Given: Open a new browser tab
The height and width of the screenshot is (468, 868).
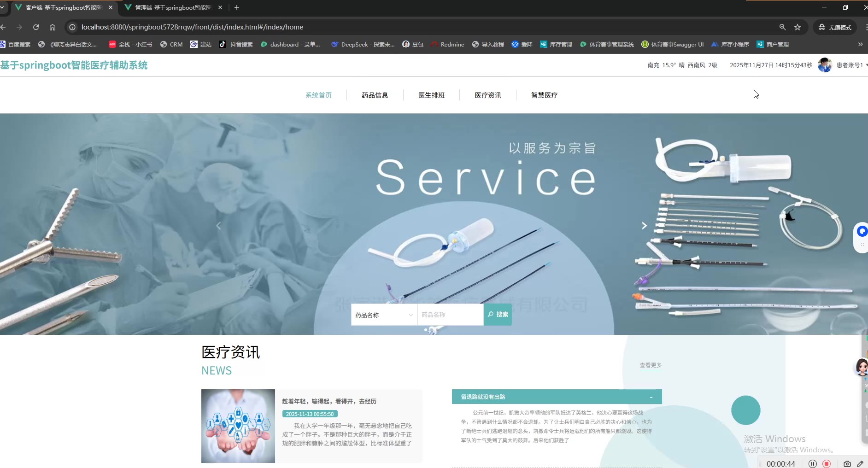Looking at the screenshot, I should tap(237, 7).
